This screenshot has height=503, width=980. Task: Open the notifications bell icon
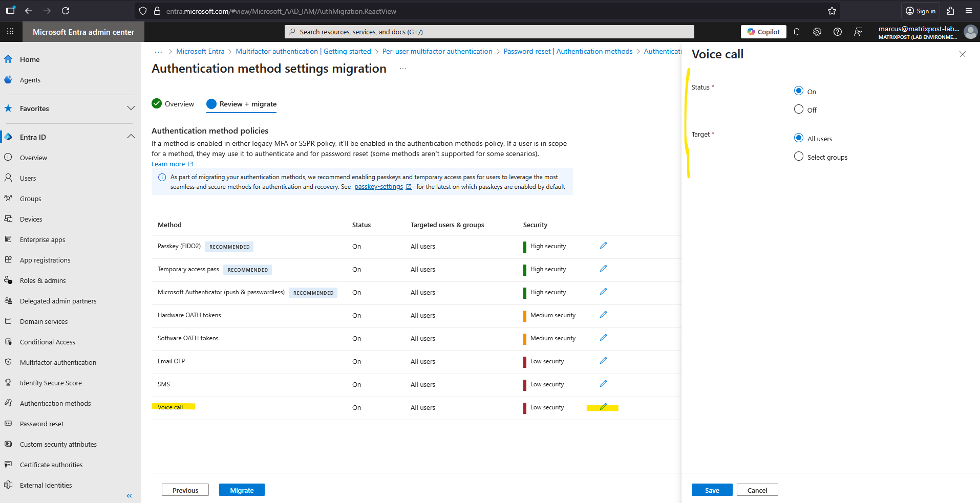pos(796,32)
